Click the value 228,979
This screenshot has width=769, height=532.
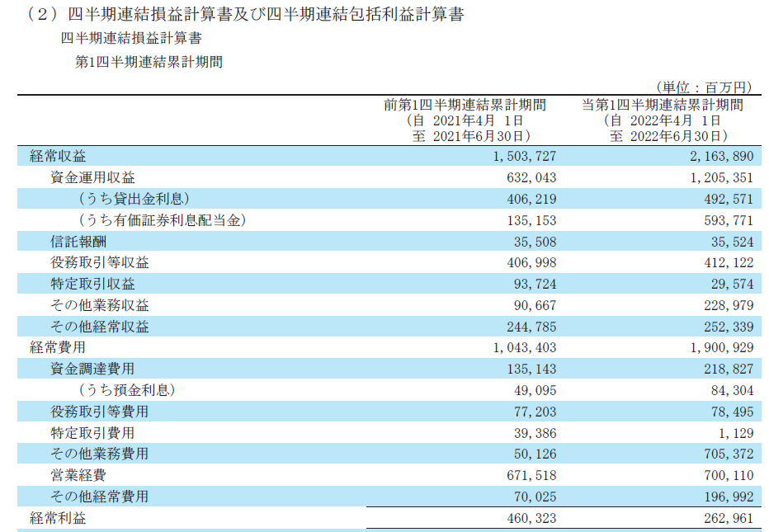coord(729,306)
